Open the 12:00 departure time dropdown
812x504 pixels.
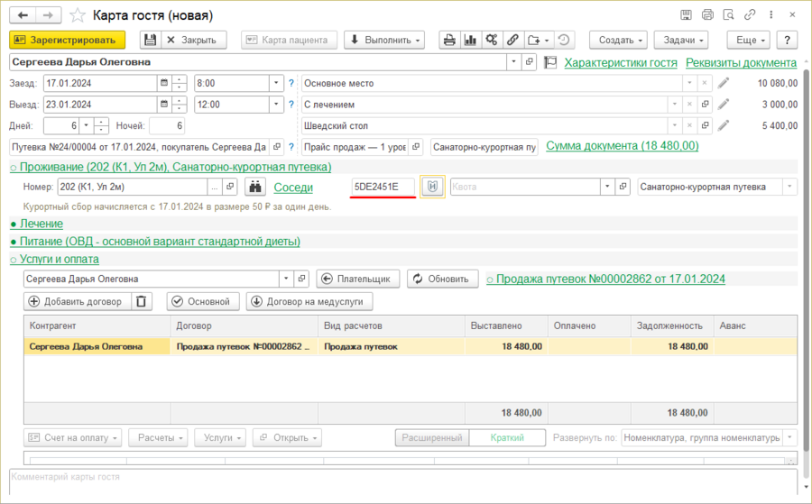pyautogui.click(x=276, y=104)
